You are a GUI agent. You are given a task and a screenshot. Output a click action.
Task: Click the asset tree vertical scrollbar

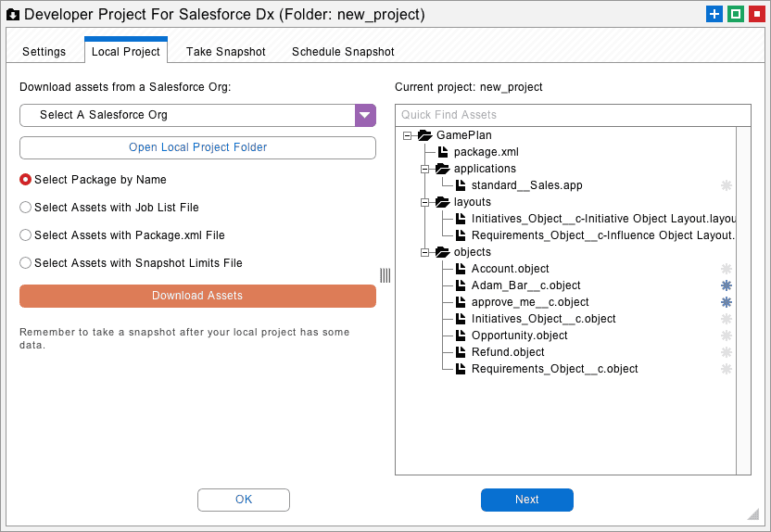(x=743, y=300)
